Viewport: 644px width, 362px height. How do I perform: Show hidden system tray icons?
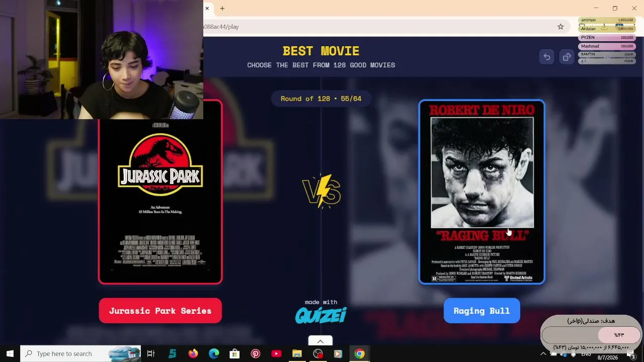(x=543, y=354)
